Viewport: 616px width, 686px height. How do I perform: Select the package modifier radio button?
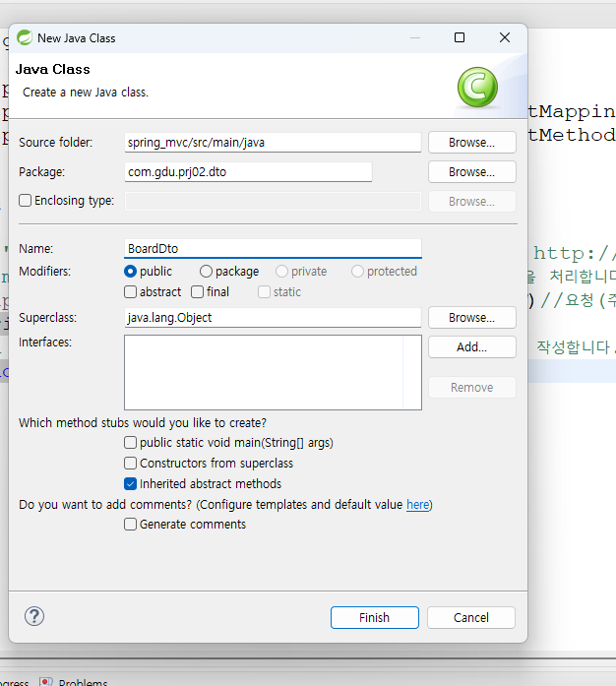(x=206, y=272)
